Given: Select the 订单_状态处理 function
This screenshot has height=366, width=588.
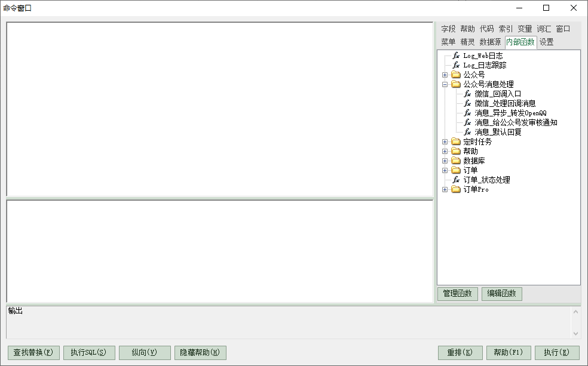Looking at the screenshot, I should (487, 180).
